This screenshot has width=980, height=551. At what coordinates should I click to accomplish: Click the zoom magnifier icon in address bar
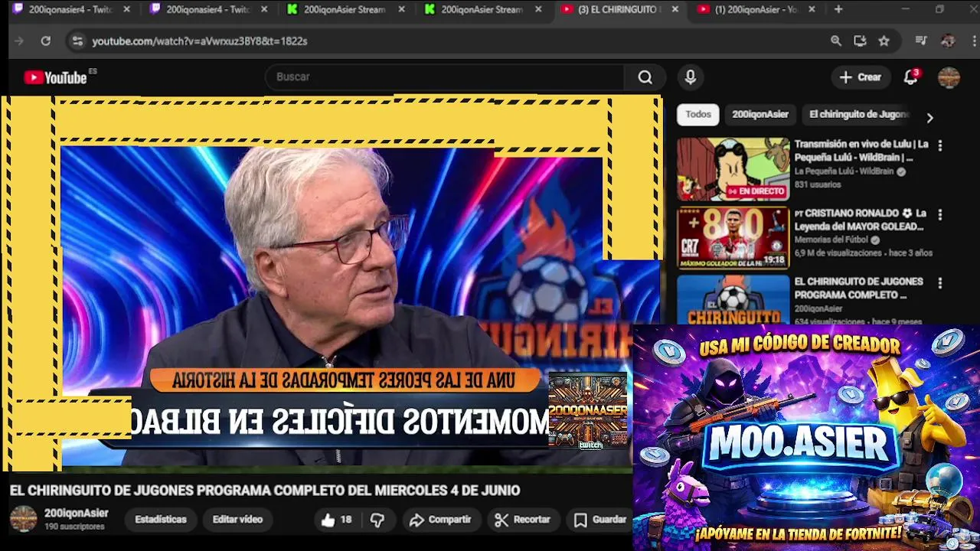836,41
